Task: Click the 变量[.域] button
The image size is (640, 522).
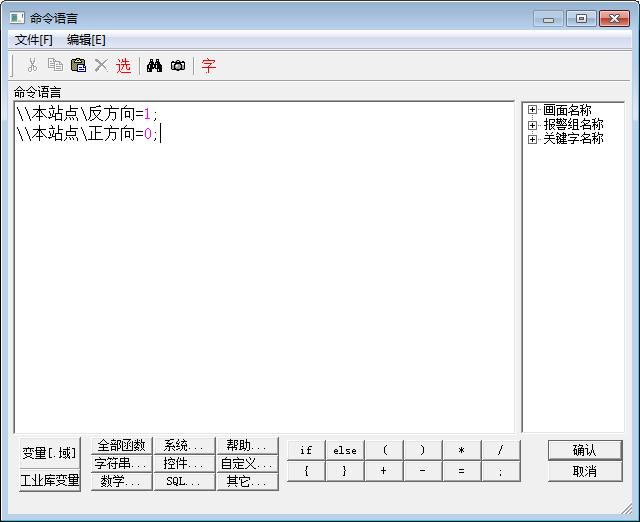Action: click(x=50, y=453)
